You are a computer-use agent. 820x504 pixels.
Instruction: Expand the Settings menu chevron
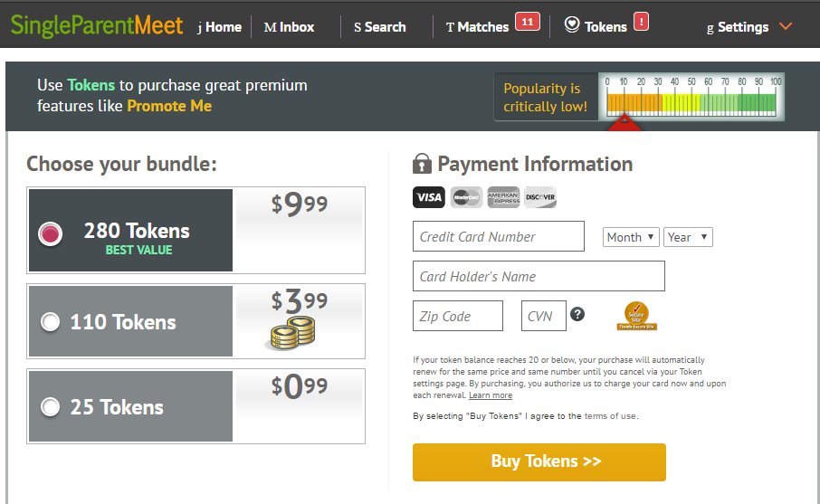pos(786,26)
